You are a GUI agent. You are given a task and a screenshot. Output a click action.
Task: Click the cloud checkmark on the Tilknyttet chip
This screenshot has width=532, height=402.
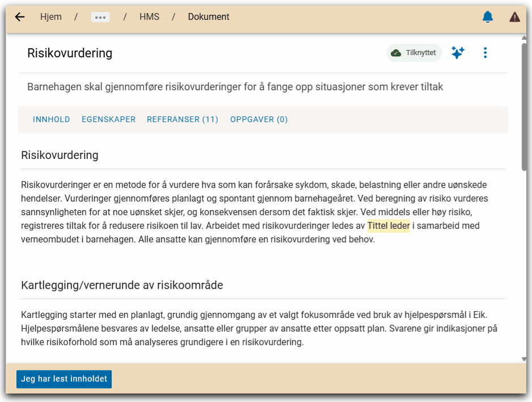pos(395,52)
